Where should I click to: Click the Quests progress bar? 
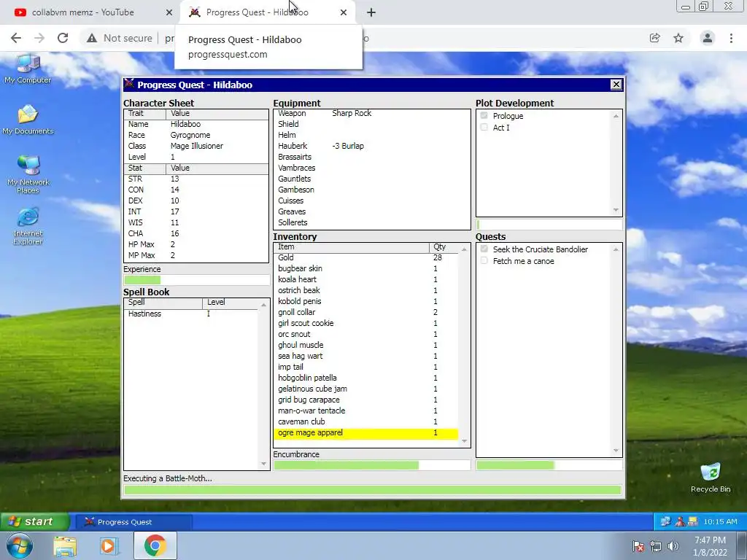[x=549, y=465]
